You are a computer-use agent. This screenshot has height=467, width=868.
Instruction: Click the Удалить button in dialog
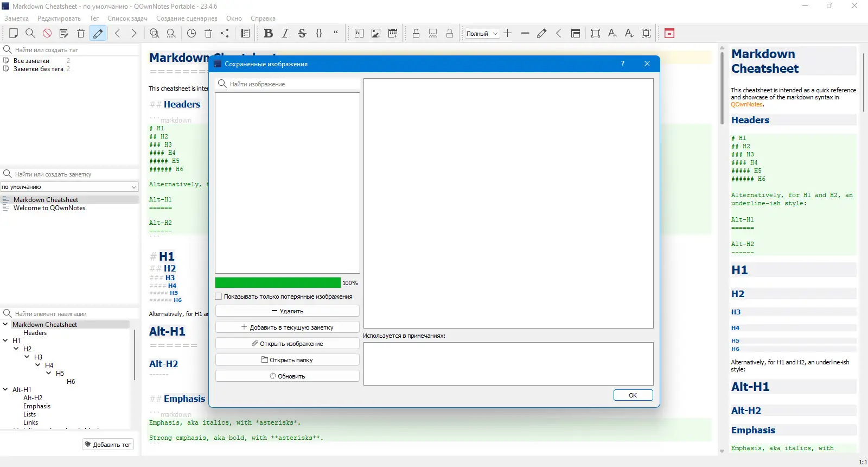(288, 311)
